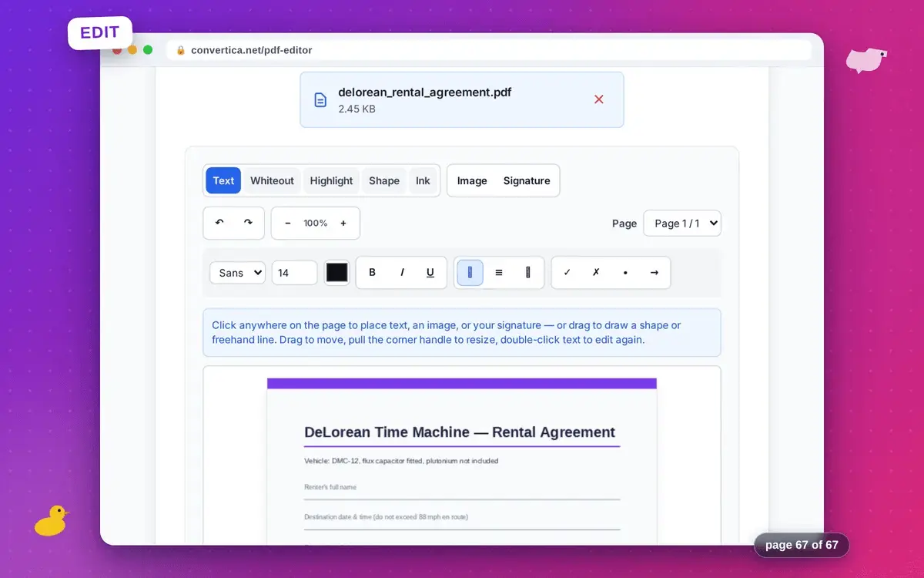Toggle italic formatting
Screen dimensions: 924x578
pyautogui.click(x=402, y=272)
